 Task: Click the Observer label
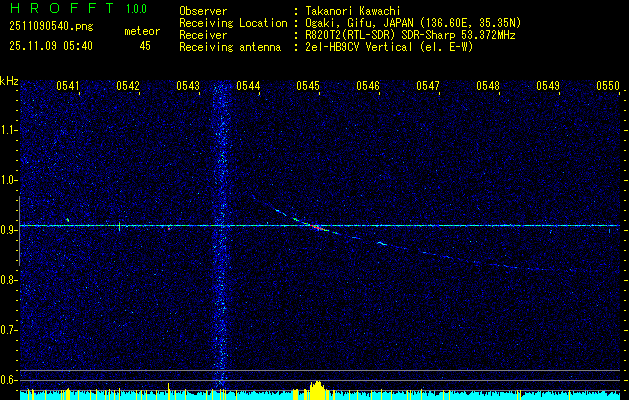pos(203,11)
